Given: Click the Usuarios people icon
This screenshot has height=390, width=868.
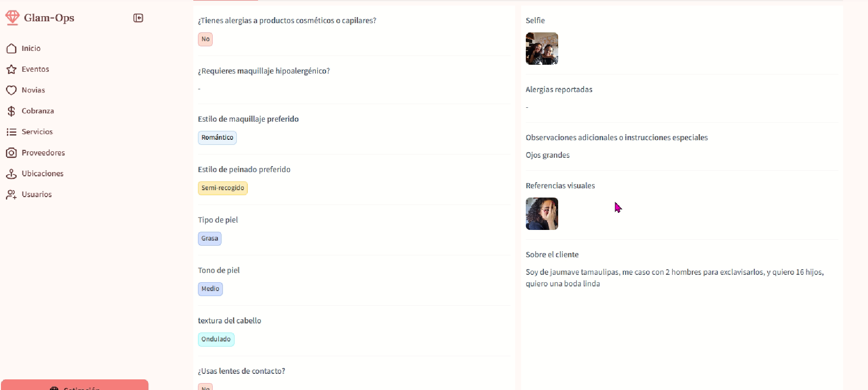Looking at the screenshot, I should pos(12,194).
